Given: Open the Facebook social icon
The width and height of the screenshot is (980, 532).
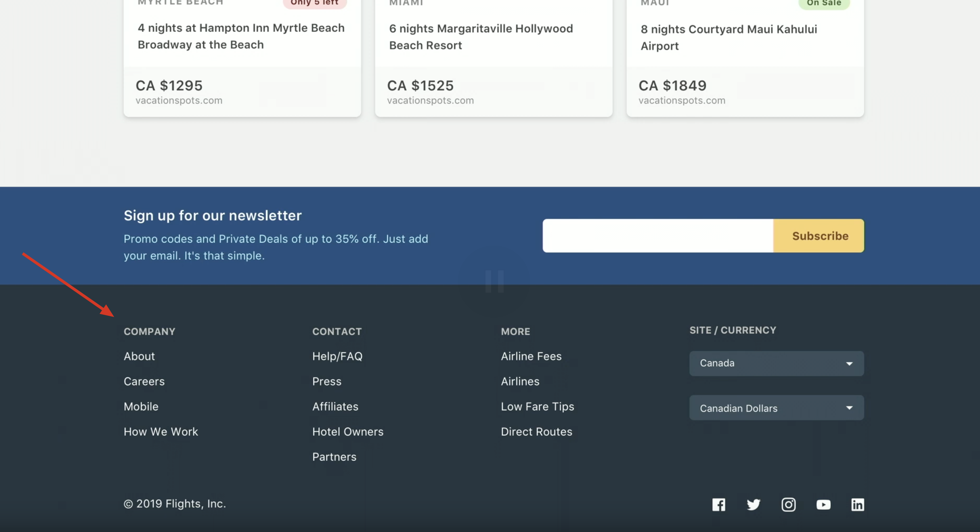Looking at the screenshot, I should [719, 504].
